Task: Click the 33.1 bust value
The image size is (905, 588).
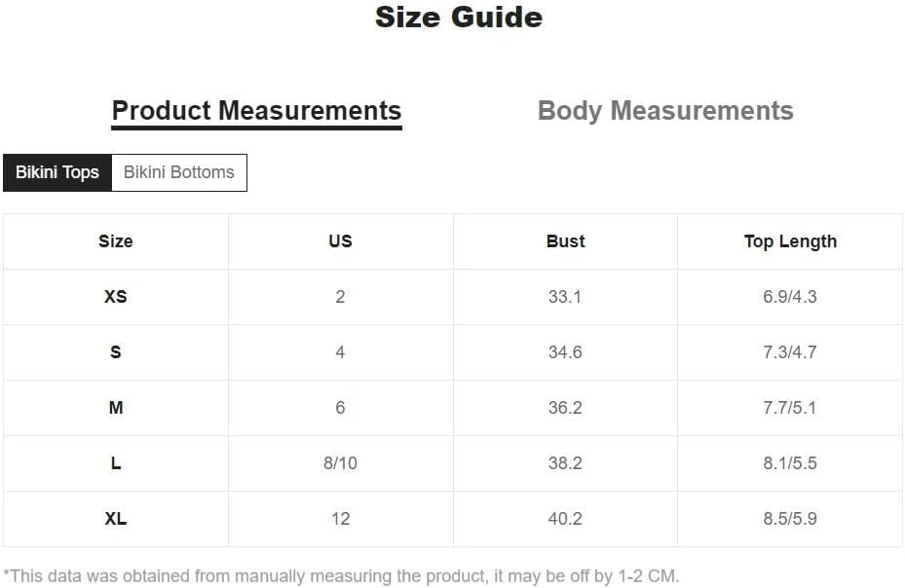Action: click(565, 297)
